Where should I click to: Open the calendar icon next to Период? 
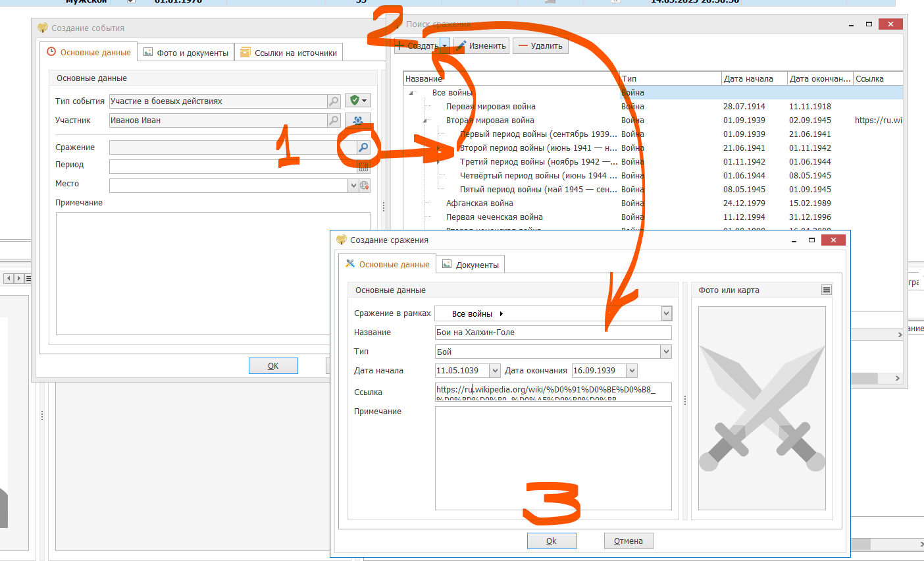(363, 167)
